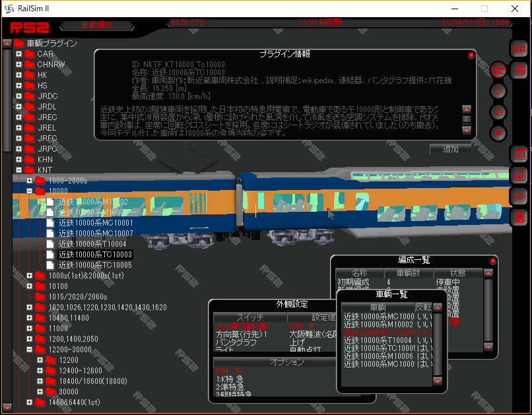
Task: Click the CAR folder icon
Action: [x=30, y=54]
